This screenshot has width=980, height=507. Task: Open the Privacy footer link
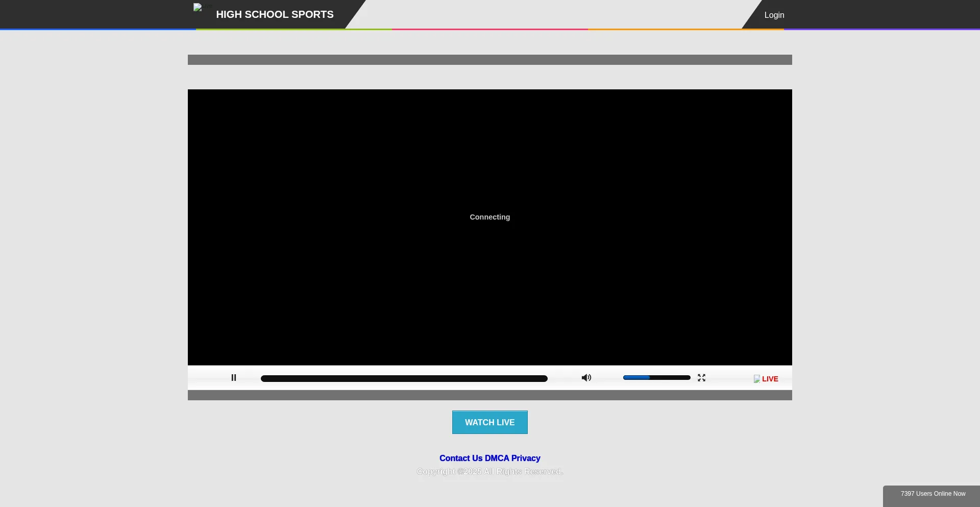click(526, 458)
